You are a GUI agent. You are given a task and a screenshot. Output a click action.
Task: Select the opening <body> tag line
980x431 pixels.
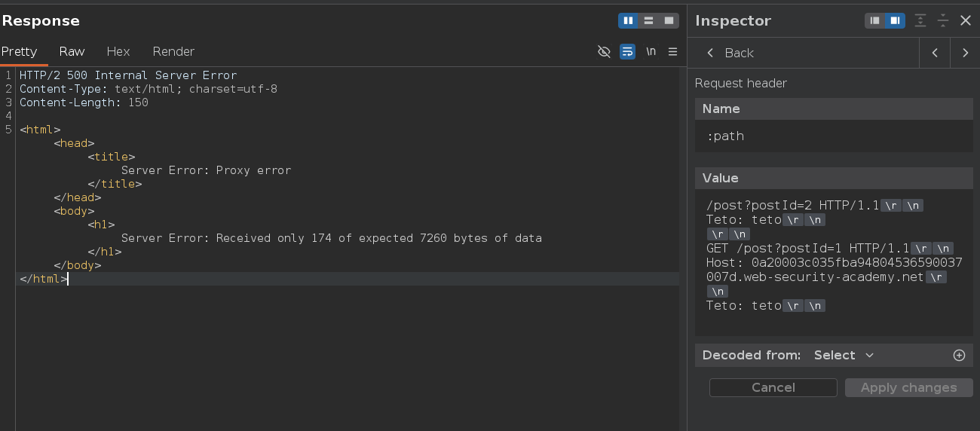[74, 211]
